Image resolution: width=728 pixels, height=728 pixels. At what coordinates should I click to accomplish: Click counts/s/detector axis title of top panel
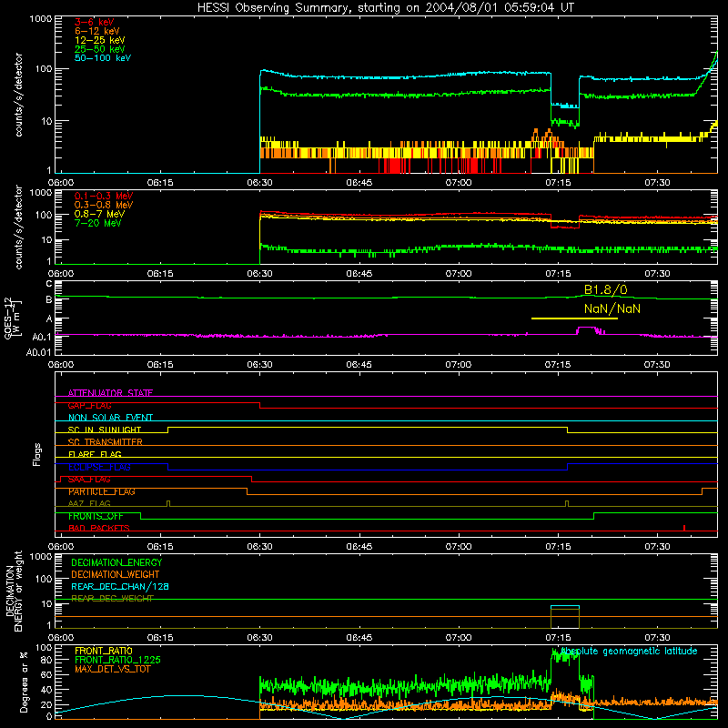pyautogui.click(x=18, y=95)
